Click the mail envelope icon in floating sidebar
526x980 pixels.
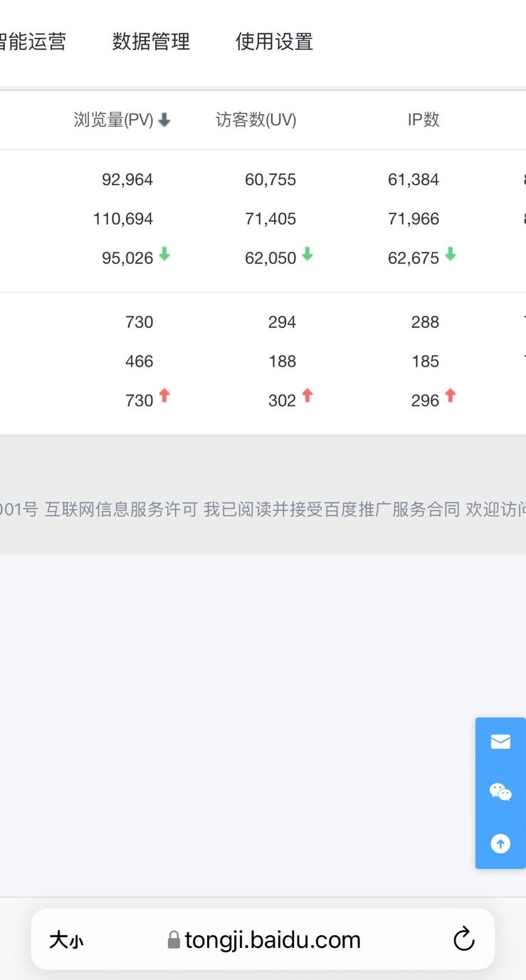pyautogui.click(x=500, y=742)
